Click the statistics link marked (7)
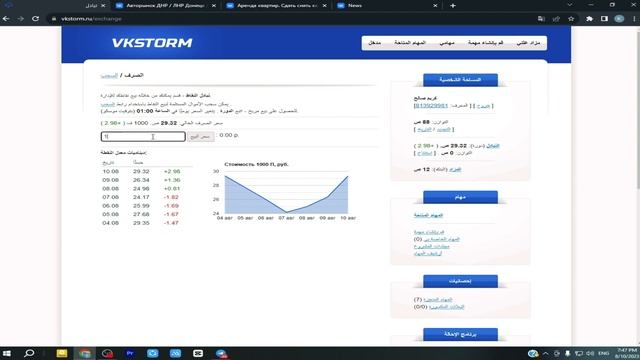 (x=438, y=300)
